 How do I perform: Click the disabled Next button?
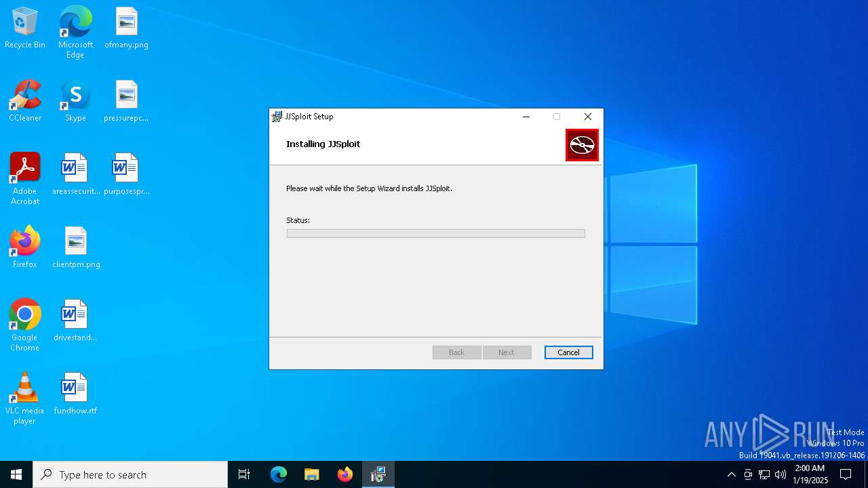507,352
